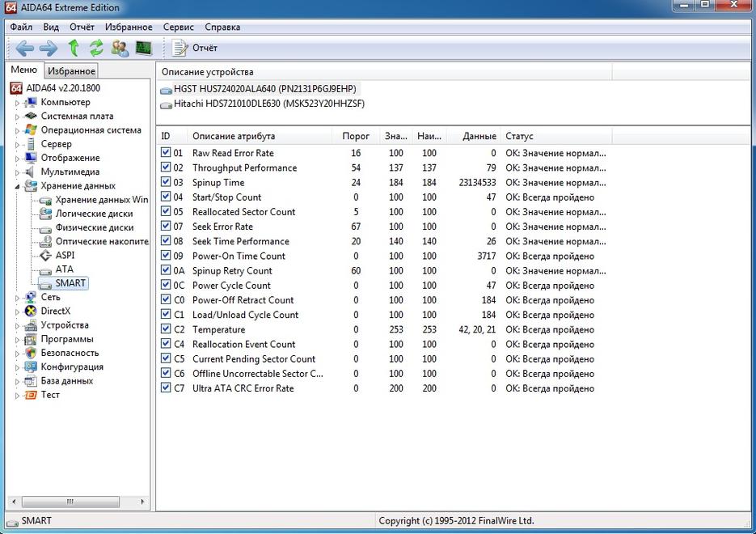
Task: Switch to the Меню sidebar tab
Action: 24,70
